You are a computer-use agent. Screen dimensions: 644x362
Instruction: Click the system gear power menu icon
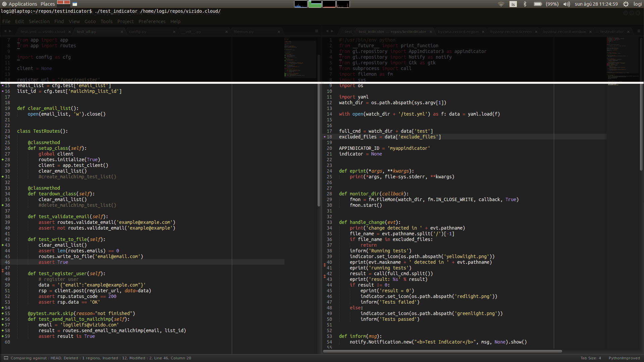626,4
